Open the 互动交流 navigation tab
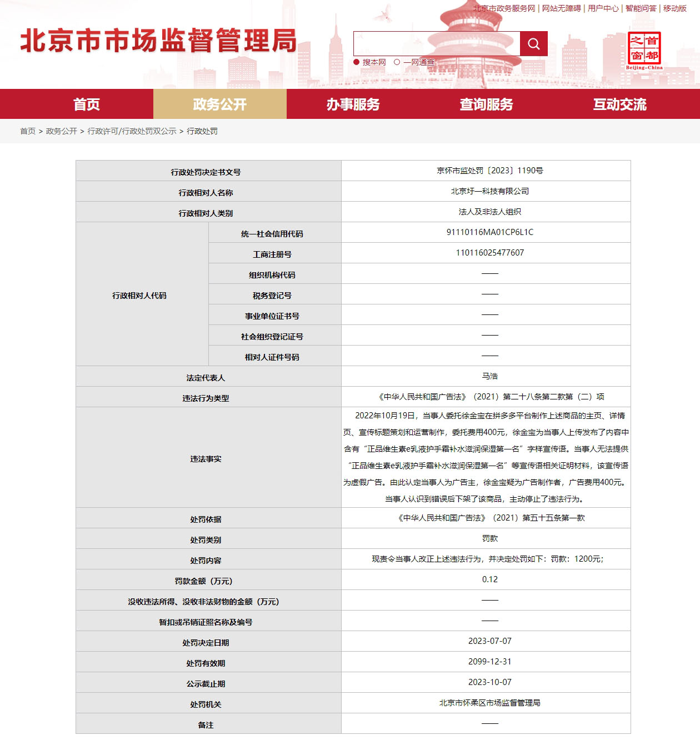 [620, 104]
